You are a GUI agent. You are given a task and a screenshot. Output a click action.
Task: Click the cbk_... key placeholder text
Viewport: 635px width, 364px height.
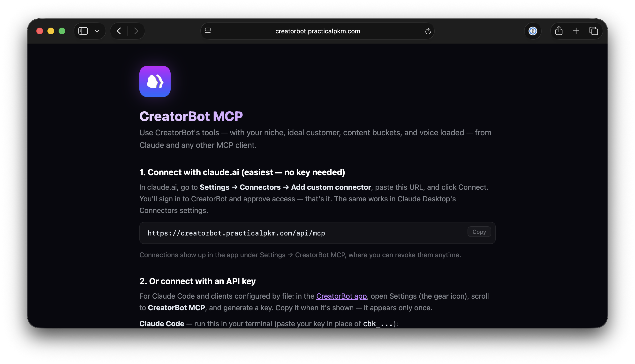point(378,324)
